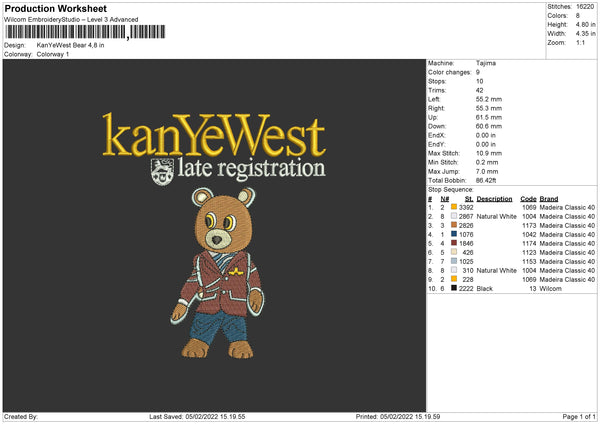Click the Total Bobbin value 86.42ft
This screenshot has height=424, width=600.
coord(486,180)
